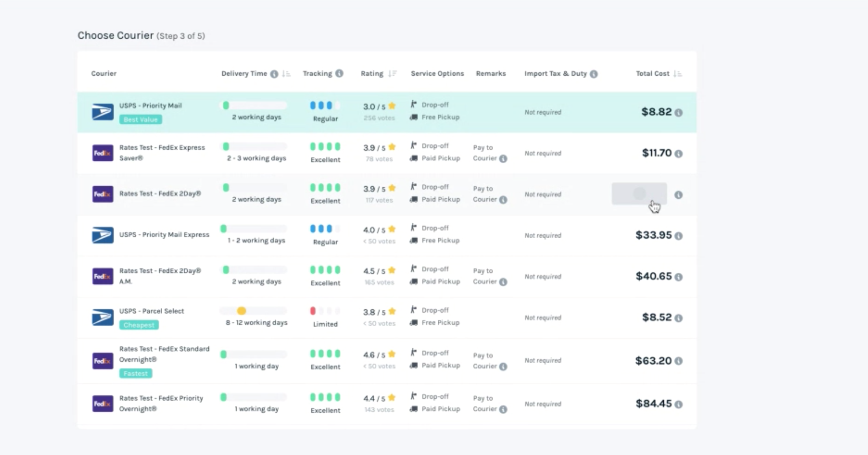Click the Best Value badge
The height and width of the screenshot is (455, 868).
[140, 119]
